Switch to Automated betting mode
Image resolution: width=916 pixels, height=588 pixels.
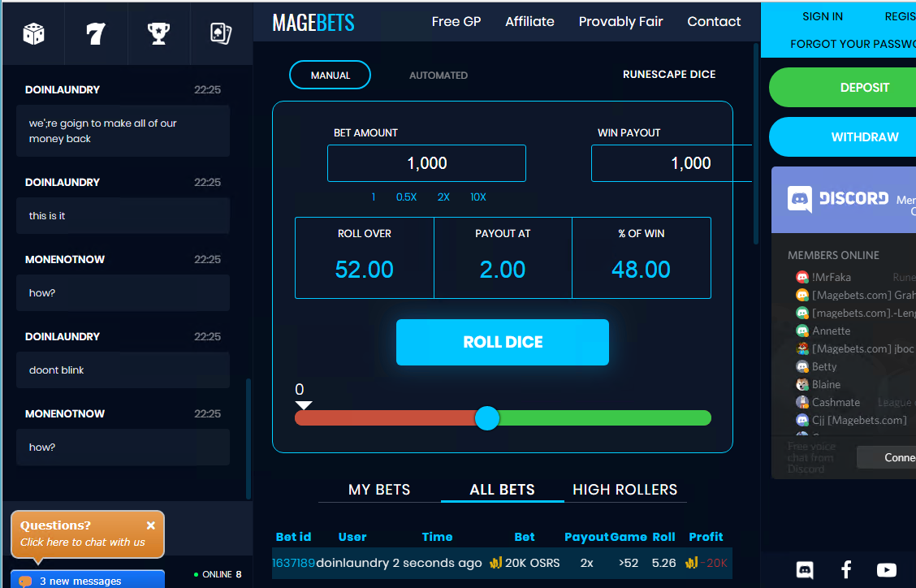point(439,75)
